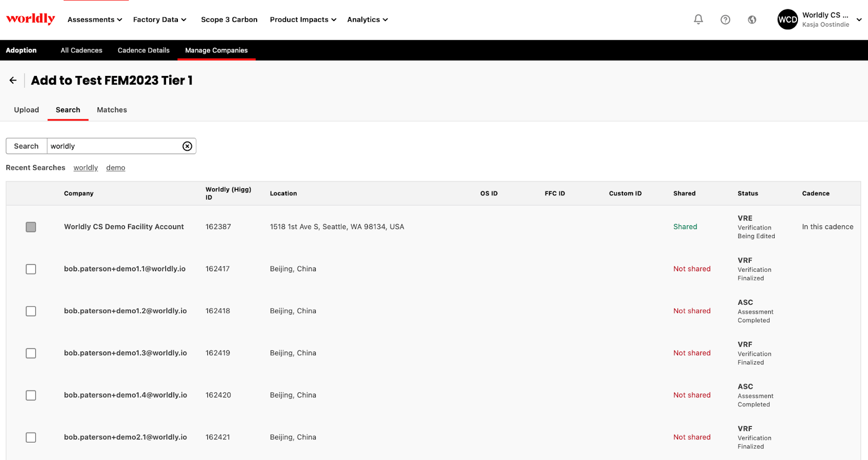Click recent search 'demo'
868x460 pixels.
coord(116,168)
